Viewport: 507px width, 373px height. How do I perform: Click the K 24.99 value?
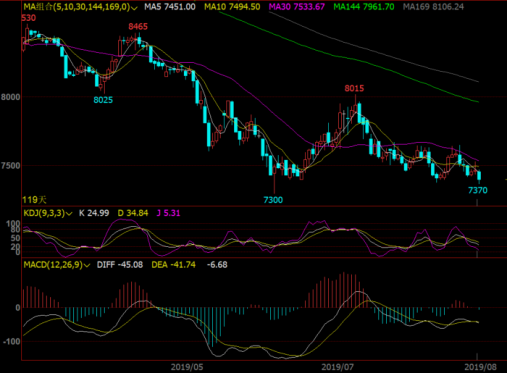94,213
